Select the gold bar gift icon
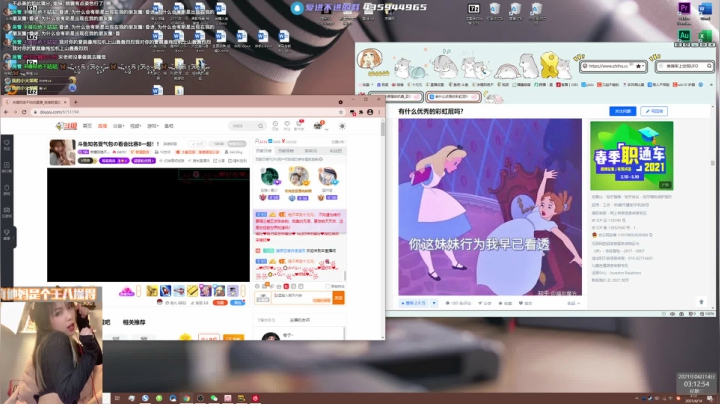The image size is (720, 404). pyautogui.click(x=192, y=291)
